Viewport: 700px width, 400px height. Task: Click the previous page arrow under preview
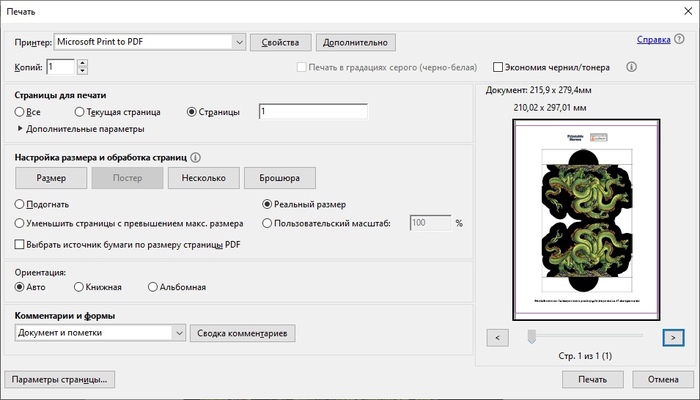(x=497, y=337)
